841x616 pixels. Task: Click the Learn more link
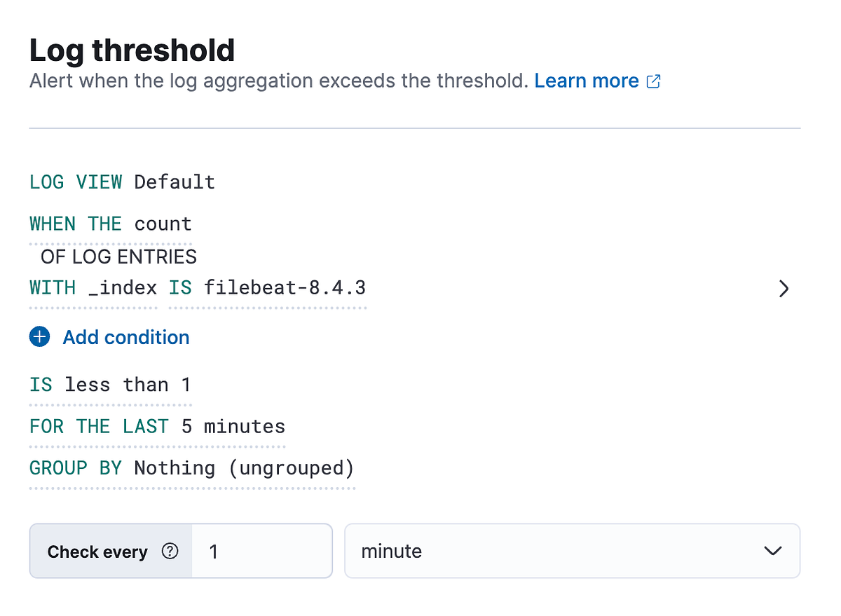(x=587, y=81)
